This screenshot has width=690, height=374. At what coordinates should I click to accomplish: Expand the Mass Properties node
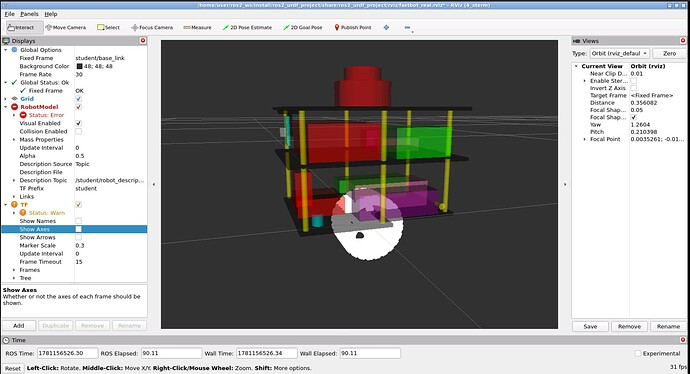pos(14,139)
